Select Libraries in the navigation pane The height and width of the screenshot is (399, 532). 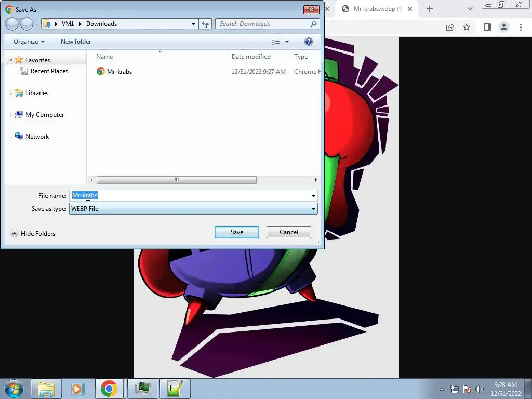point(37,93)
